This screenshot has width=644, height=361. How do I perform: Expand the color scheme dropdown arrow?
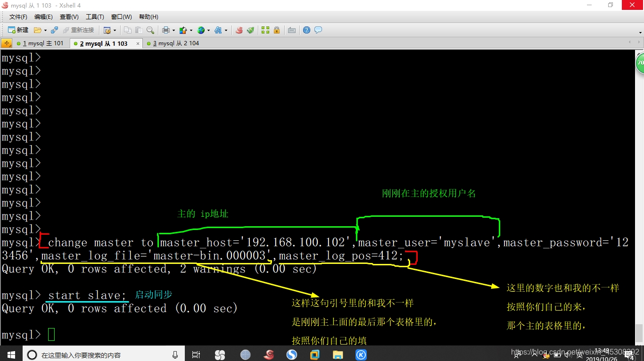tap(191, 30)
